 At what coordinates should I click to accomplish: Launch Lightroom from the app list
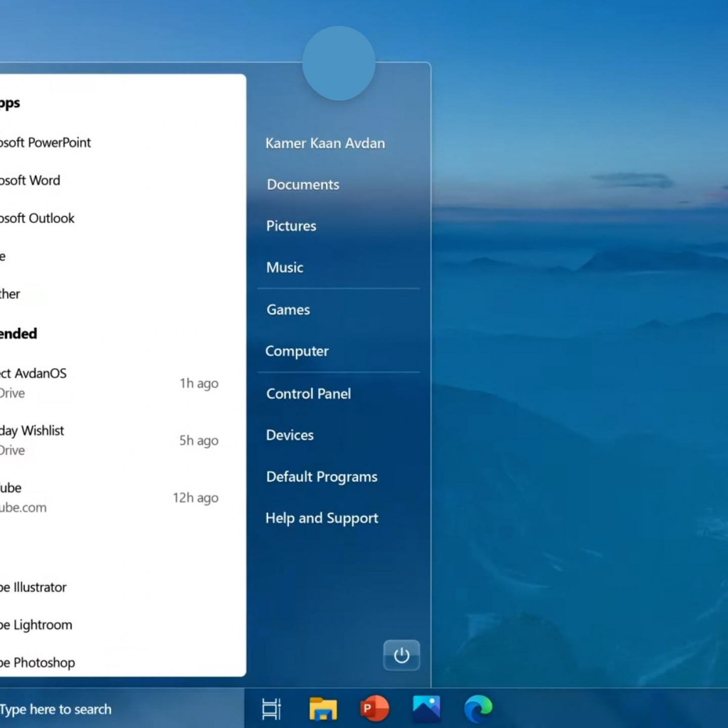[x=36, y=625]
